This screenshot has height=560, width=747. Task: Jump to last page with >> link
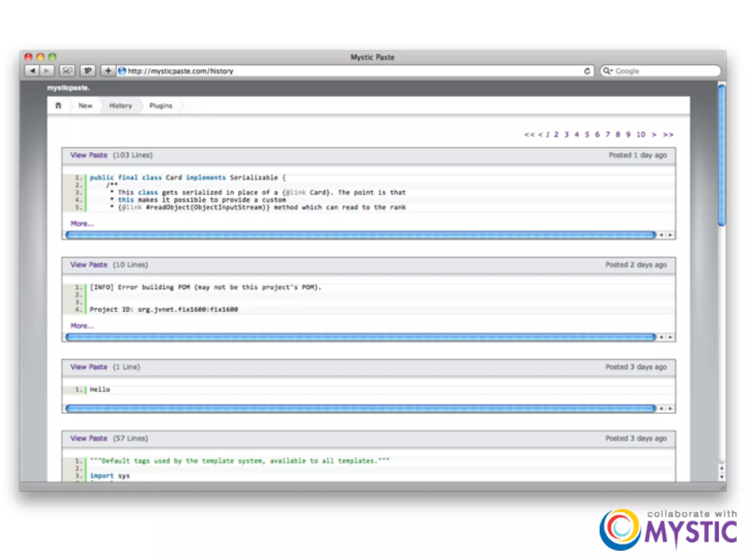(x=668, y=135)
